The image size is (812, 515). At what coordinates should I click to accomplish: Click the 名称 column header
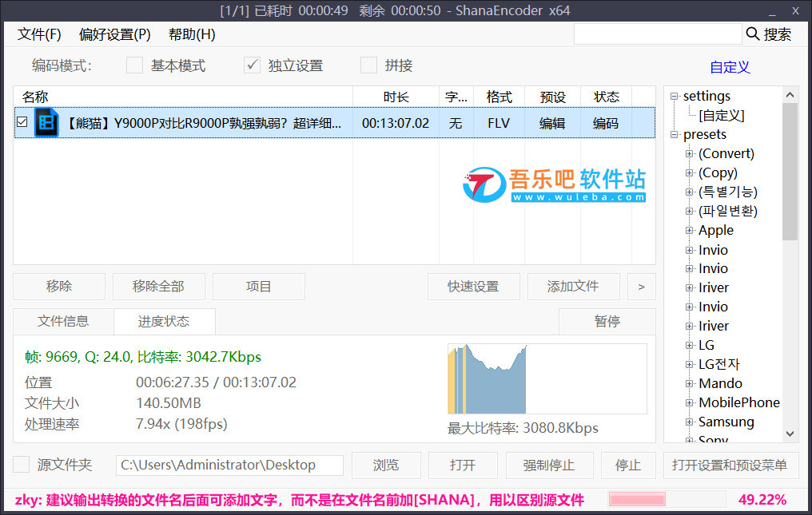pos(183,97)
